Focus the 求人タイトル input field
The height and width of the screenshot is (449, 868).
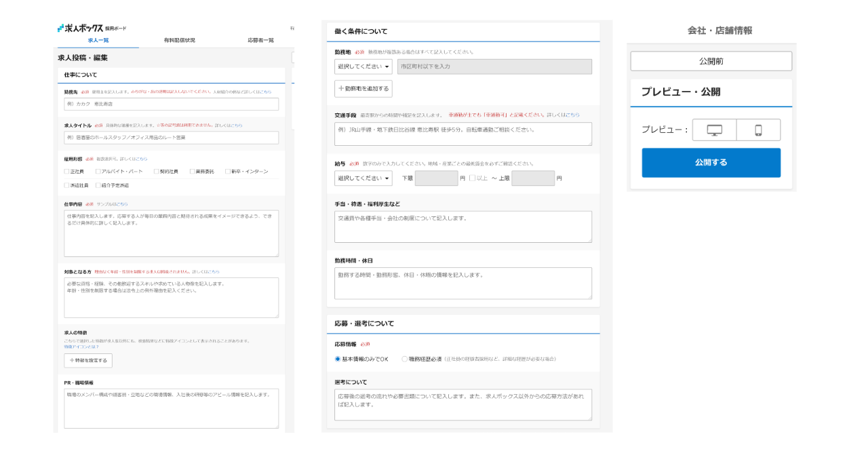[171, 138]
